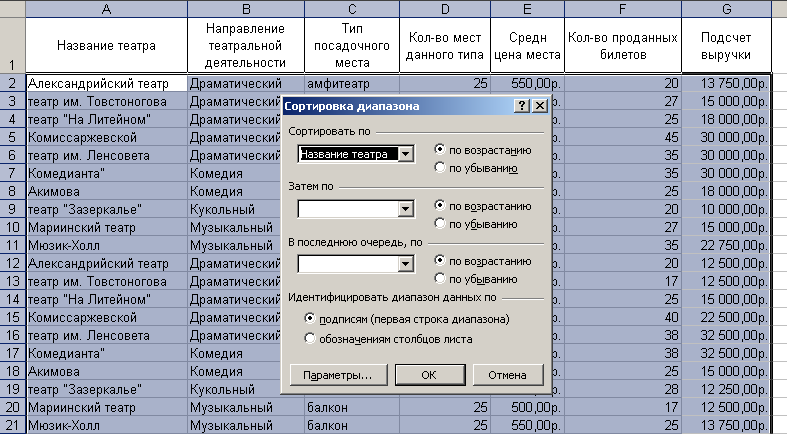Select row 21 header

(x=13, y=425)
